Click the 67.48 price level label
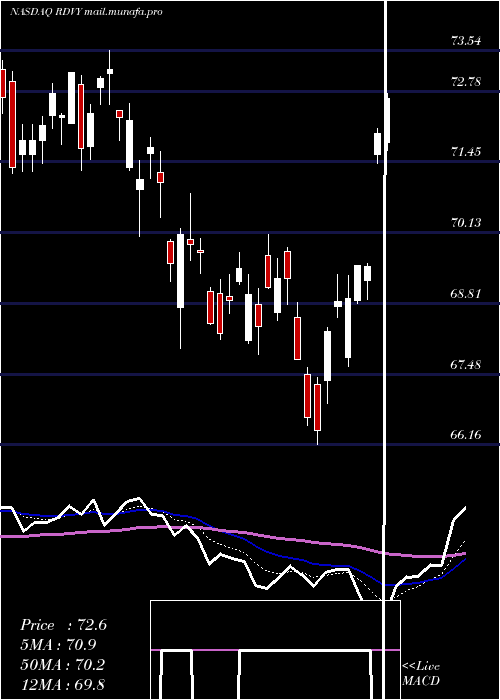 click(466, 365)
